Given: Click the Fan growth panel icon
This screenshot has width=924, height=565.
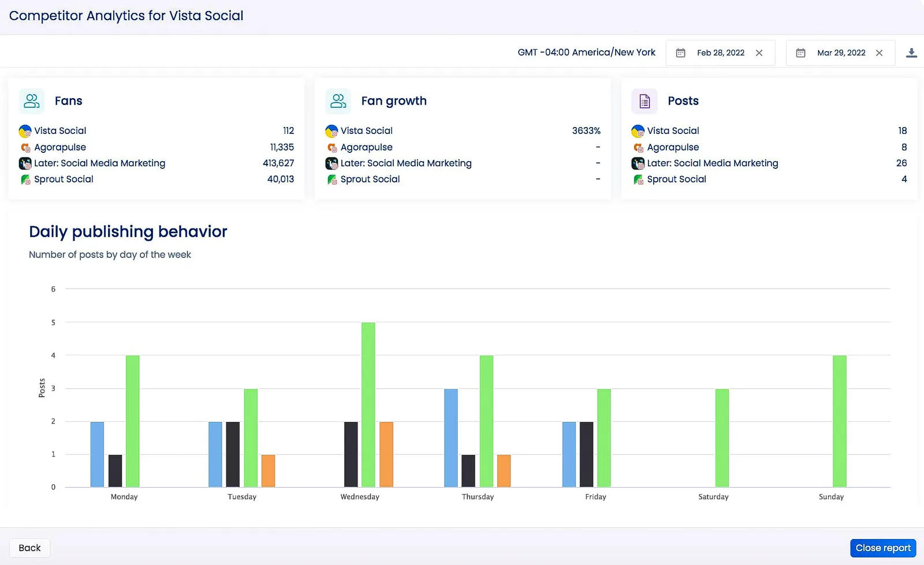Looking at the screenshot, I should coord(338,100).
